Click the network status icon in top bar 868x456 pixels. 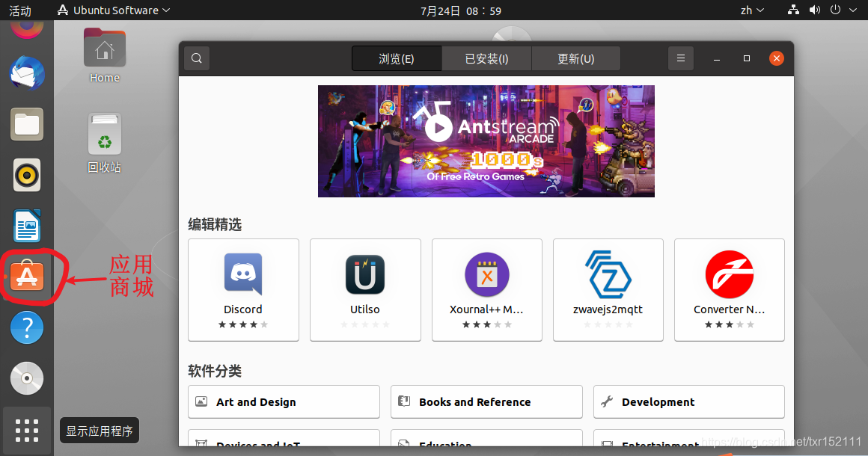coord(793,10)
